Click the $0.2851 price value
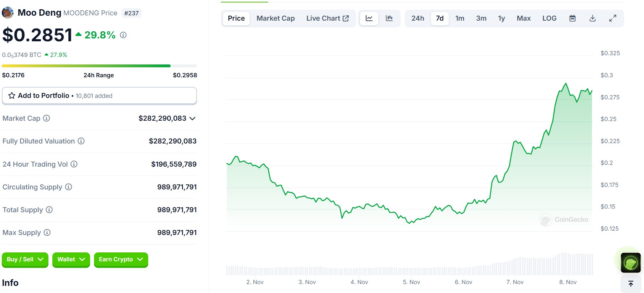The height and width of the screenshot is (293, 644). point(37,35)
